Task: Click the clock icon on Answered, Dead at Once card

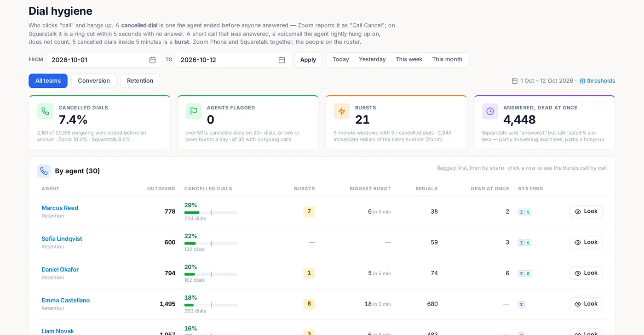Action: pos(490,111)
